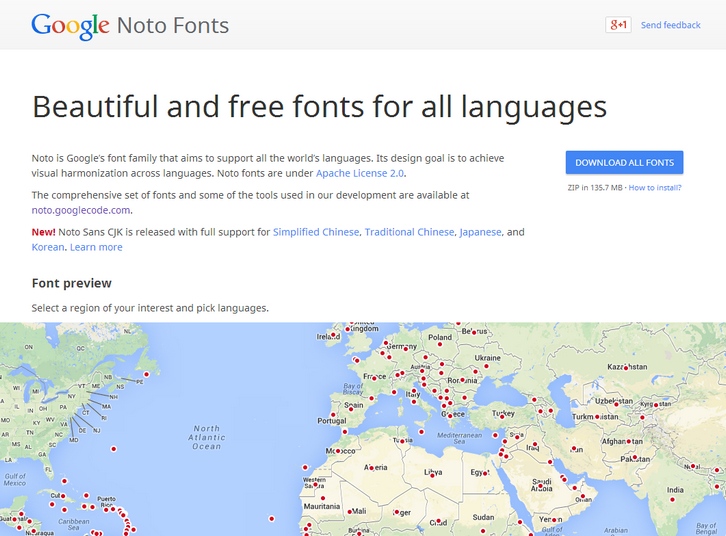Open the Apache License 2.0 link
Screen dimensions: 726x536
(x=360, y=173)
